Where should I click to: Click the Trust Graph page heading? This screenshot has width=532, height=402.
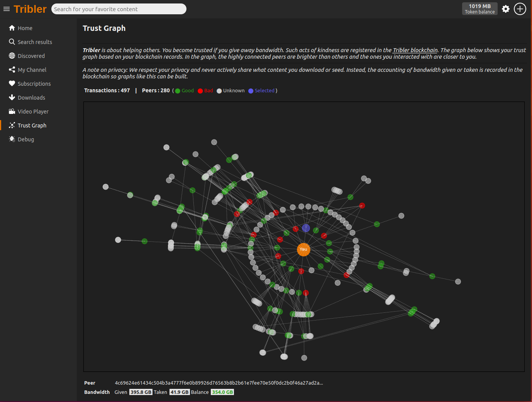tap(104, 28)
